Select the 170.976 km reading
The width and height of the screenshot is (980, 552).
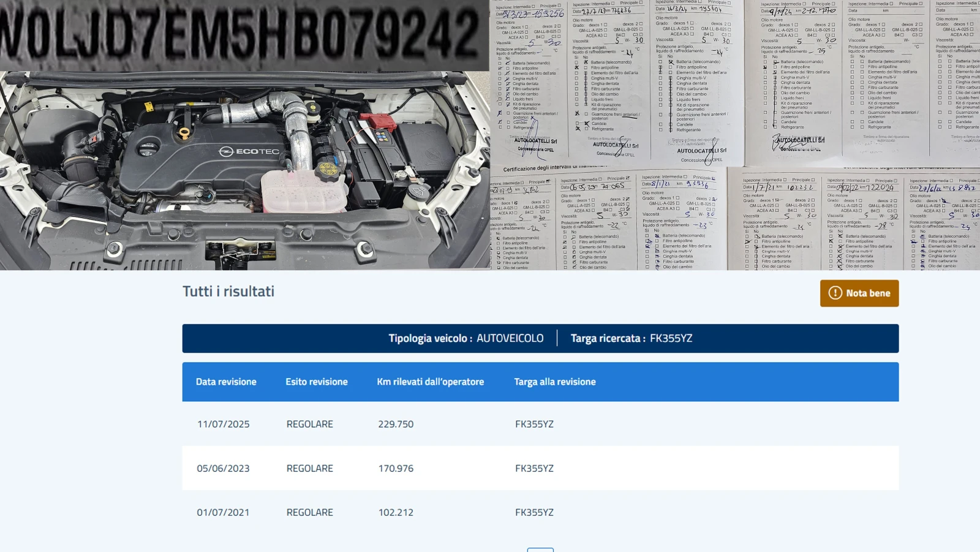coord(396,468)
